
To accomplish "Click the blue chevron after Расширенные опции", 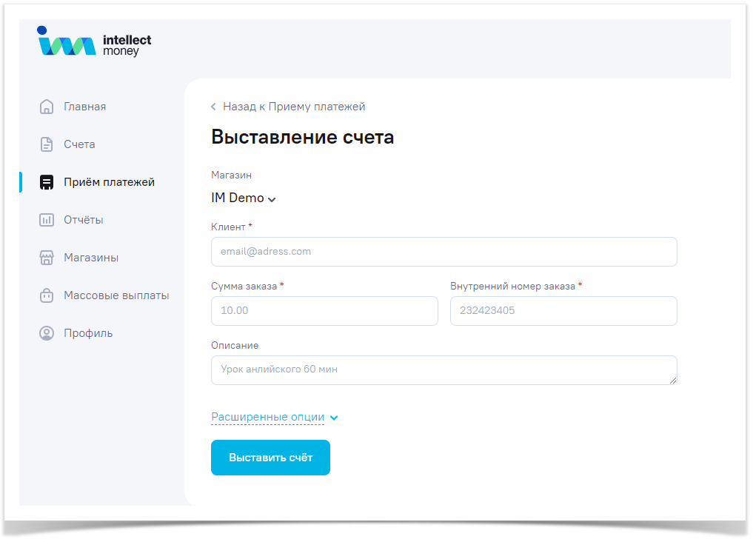I will click(x=334, y=418).
